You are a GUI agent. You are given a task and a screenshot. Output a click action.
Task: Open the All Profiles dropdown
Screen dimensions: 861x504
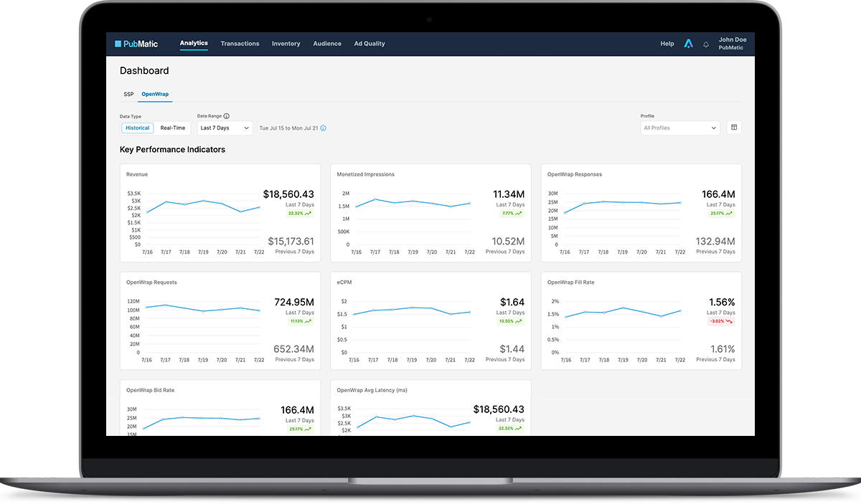coord(679,128)
